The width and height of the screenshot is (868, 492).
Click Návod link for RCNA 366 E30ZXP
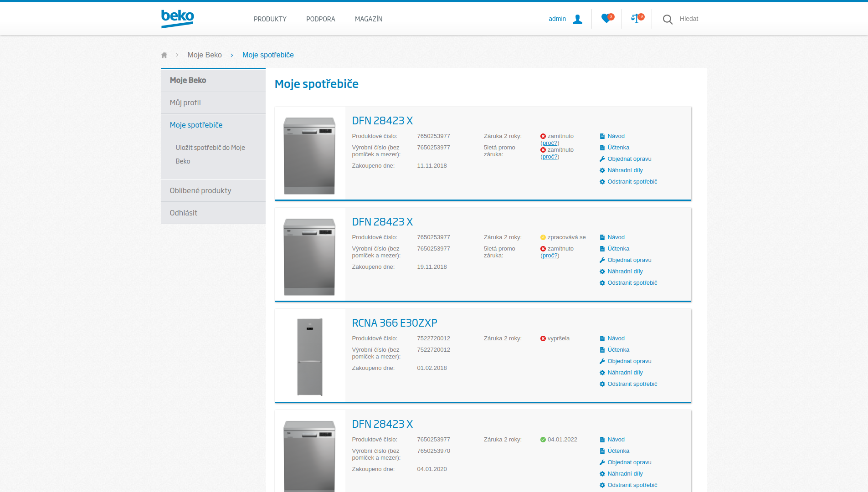616,338
